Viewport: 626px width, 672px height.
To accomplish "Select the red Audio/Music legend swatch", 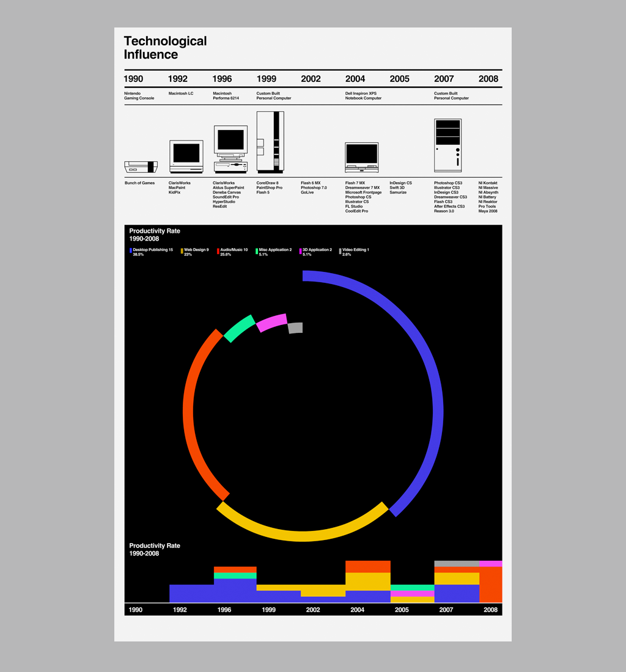I will [x=218, y=251].
